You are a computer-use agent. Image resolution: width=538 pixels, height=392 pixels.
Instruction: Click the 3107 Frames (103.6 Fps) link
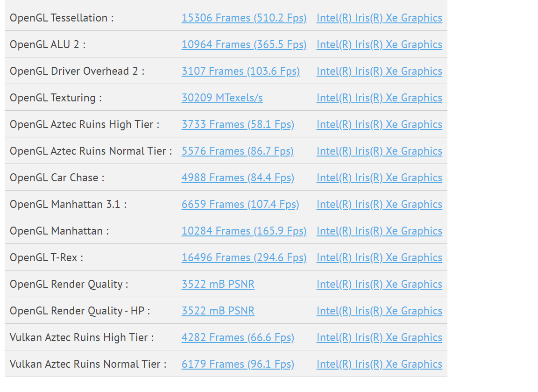click(241, 71)
